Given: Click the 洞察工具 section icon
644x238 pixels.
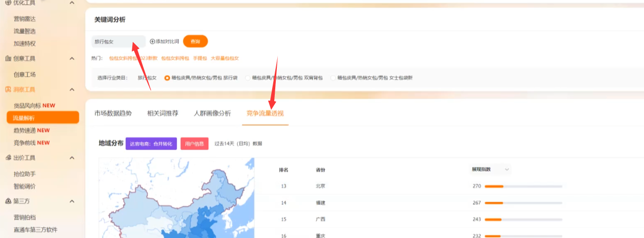Looking at the screenshot, I should click(8, 89).
